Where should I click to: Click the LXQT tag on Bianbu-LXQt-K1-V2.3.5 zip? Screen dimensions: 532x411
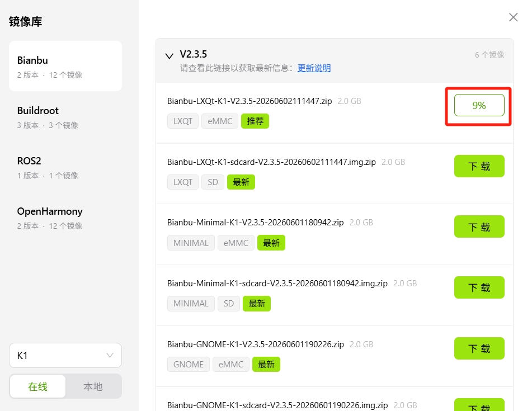[x=183, y=121]
